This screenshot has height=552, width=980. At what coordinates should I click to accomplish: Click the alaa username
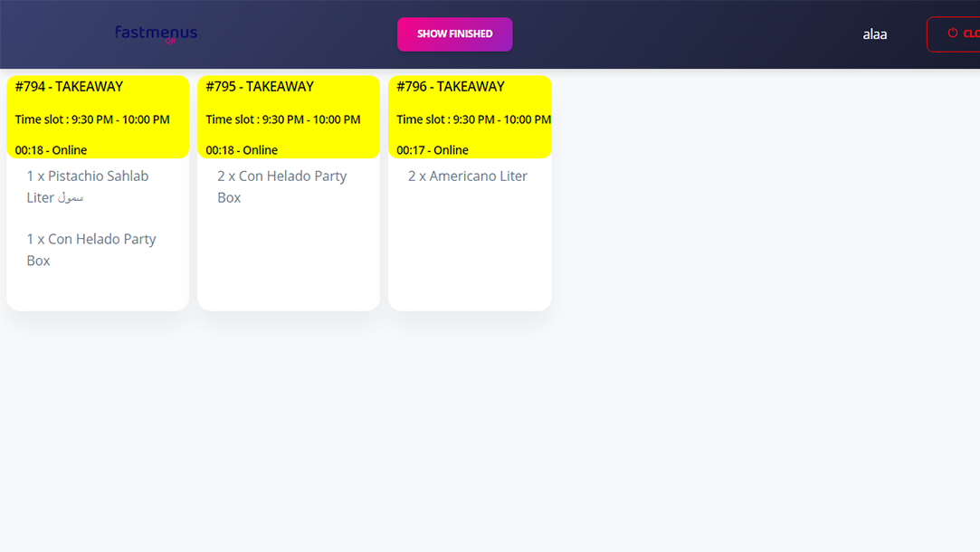click(874, 34)
